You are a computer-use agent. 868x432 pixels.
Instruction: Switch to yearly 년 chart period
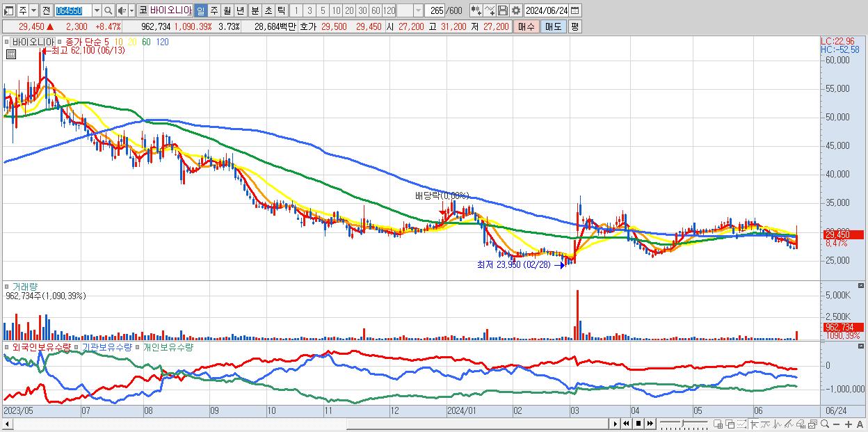[x=241, y=11]
